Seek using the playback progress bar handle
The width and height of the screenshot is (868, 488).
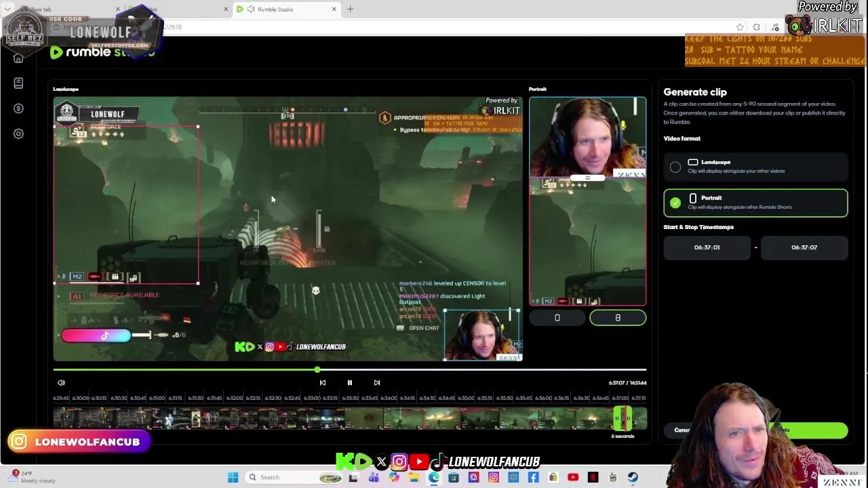click(317, 370)
